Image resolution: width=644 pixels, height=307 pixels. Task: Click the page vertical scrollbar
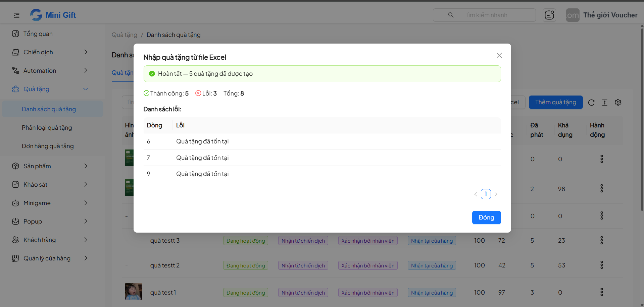[x=642, y=119]
